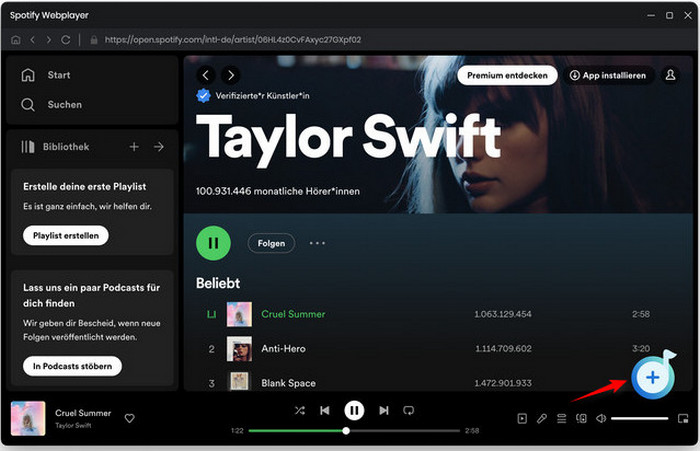Viewport: 700px width, 451px height.
Task: Open the user profile icon
Action: click(671, 75)
